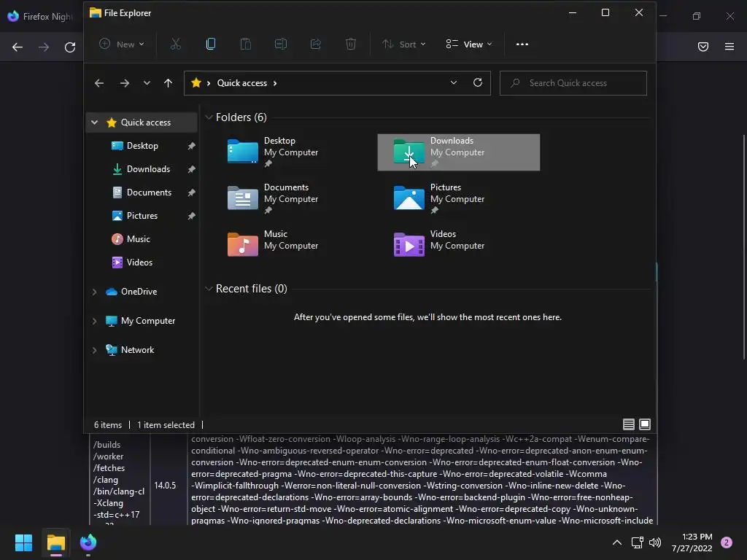Select Quick access in the navigation pane
The width and height of the screenshot is (747, 560).
pyautogui.click(x=142, y=122)
